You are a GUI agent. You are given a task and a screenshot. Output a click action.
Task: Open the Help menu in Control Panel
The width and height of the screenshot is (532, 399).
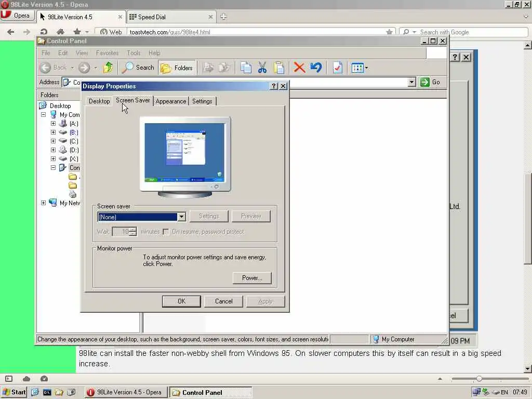pos(154,53)
